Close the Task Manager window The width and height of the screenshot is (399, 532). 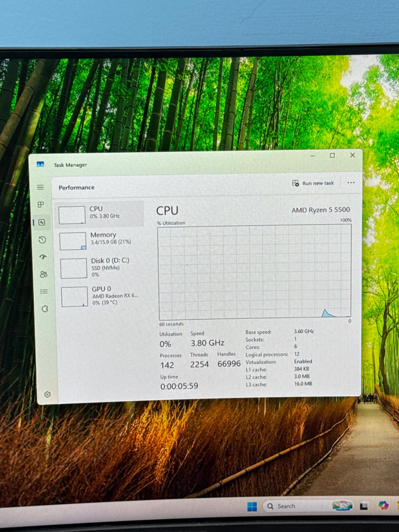tap(352, 155)
